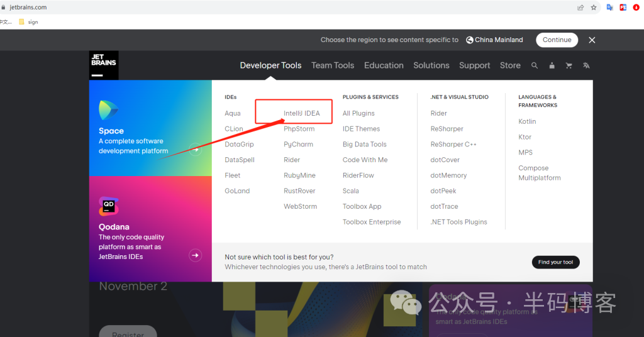Open the PyCharm link
The image size is (644, 337).
[x=298, y=145]
